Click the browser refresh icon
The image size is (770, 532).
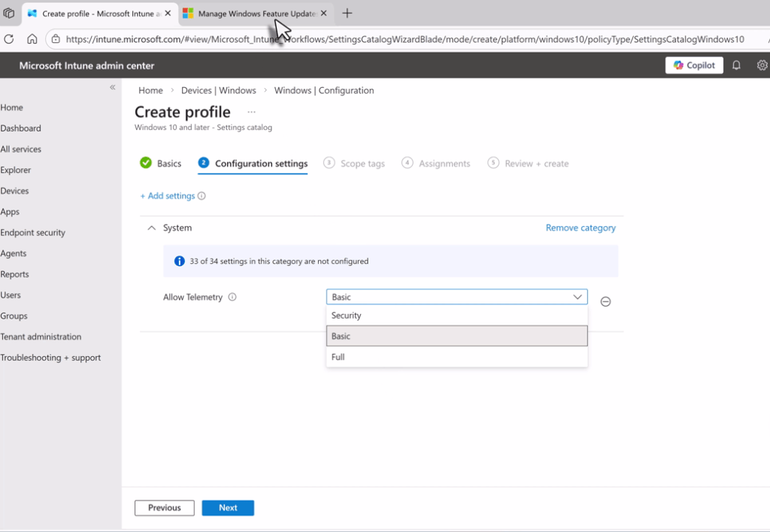[9, 39]
